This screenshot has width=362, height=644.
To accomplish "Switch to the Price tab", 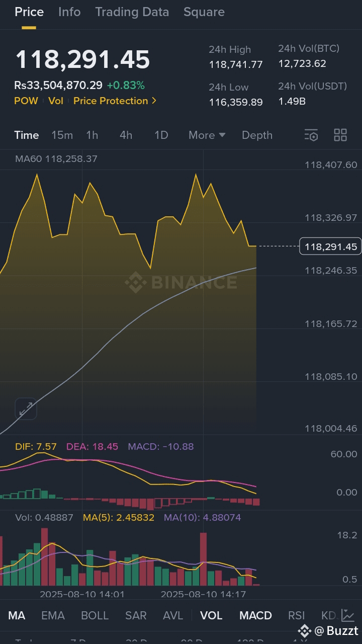I will click(x=29, y=12).
